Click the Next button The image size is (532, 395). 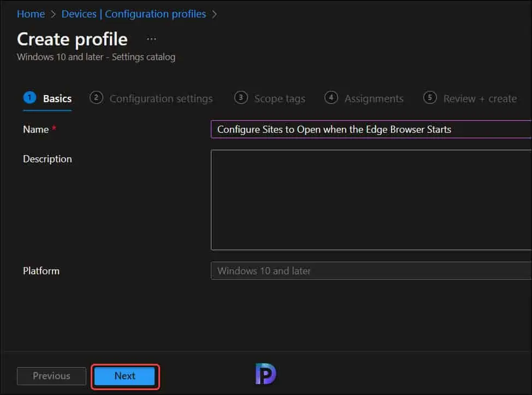125,376
